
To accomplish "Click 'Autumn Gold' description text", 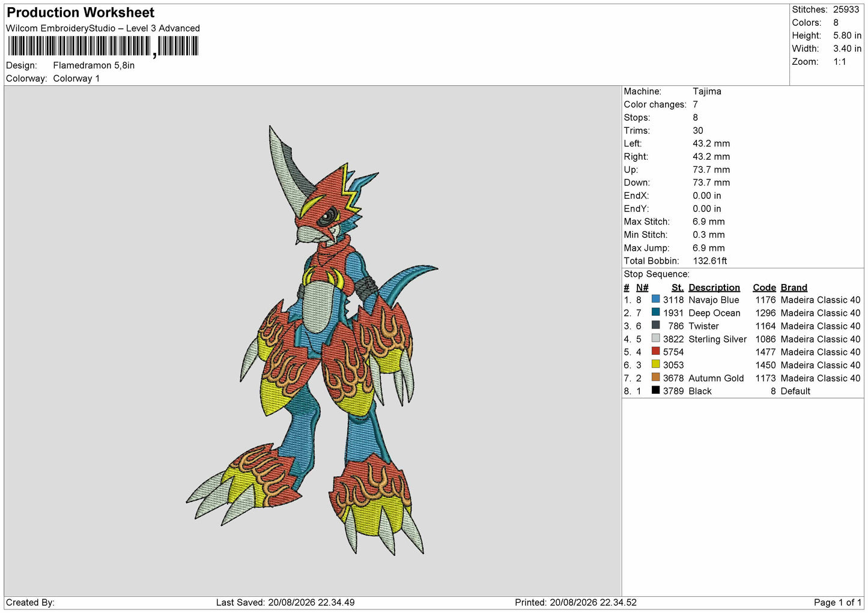I will 716,378.
